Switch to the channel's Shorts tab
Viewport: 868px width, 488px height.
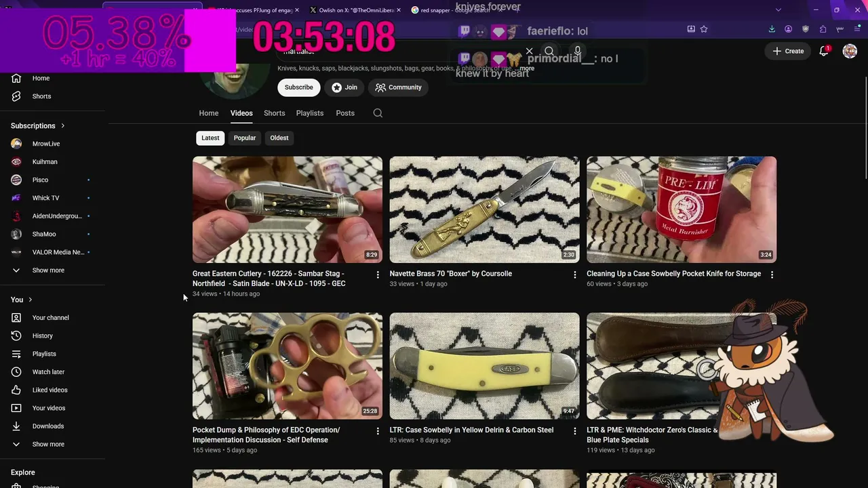275,113
